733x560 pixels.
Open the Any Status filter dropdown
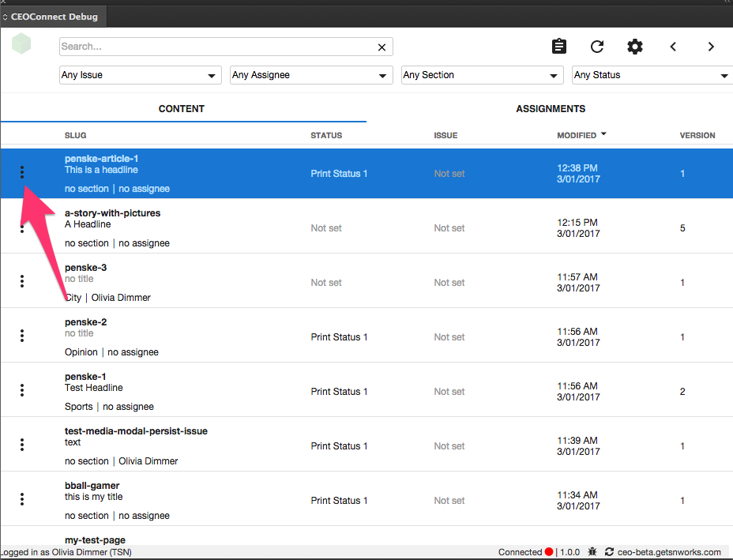[x=651, y=75]
